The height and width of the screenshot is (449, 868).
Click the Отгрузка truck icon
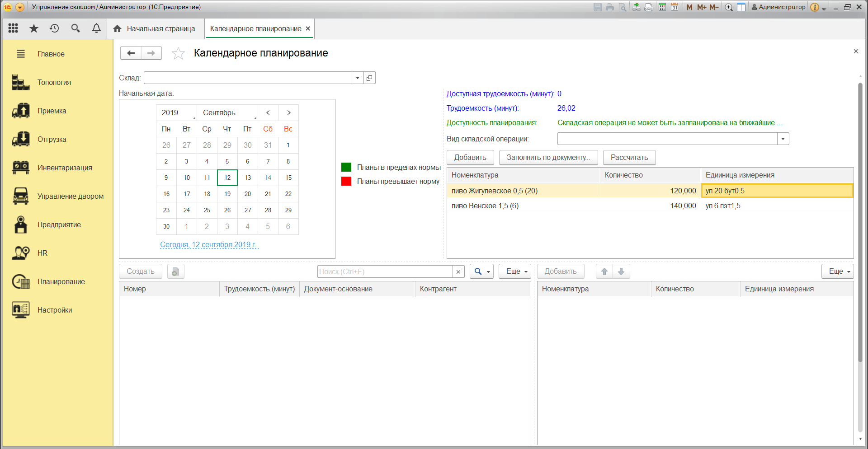point(21,139)
